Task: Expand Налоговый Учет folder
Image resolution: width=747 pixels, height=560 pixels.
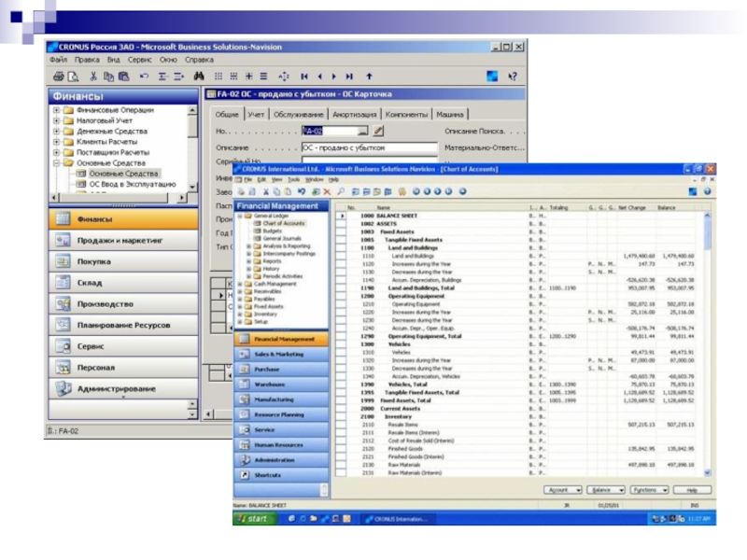Action: coord(56,120)
